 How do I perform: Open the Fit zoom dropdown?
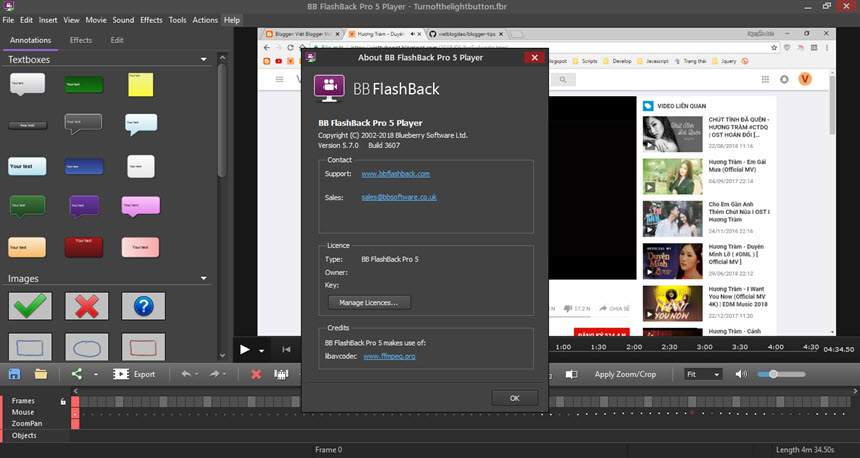703,374
